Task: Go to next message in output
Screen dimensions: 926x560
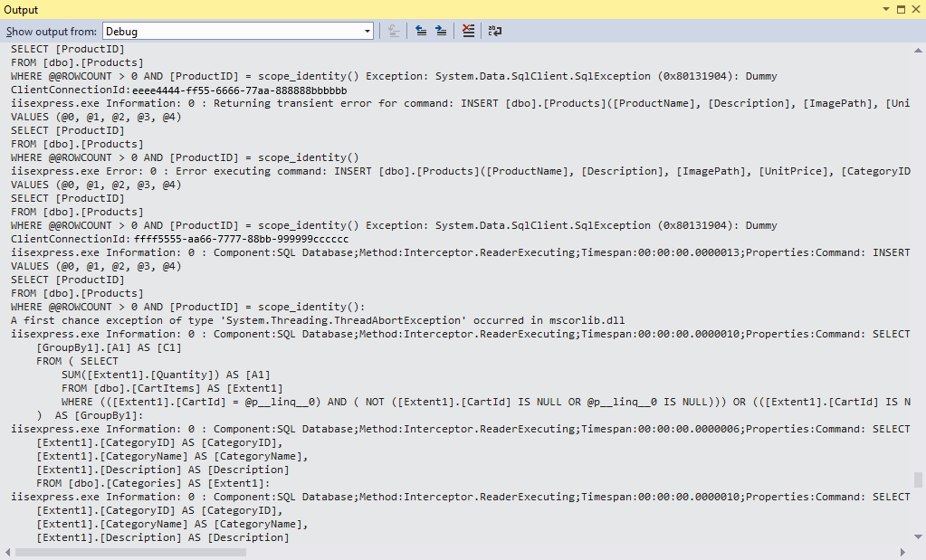Action: [x=441, y=30]
